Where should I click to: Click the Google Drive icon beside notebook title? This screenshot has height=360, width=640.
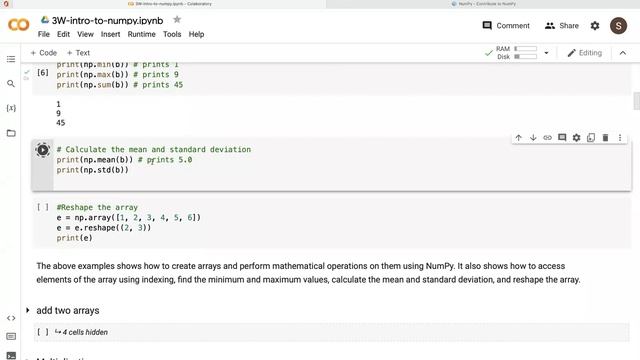(x=45, y=20)
